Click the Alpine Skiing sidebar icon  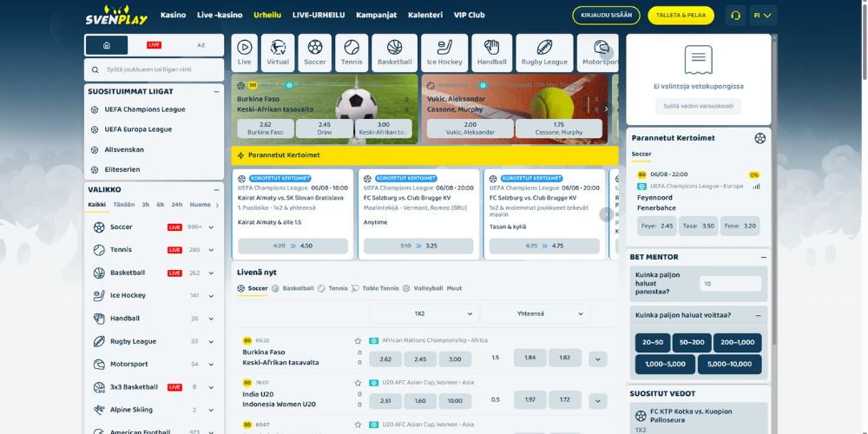pos(99,410)
